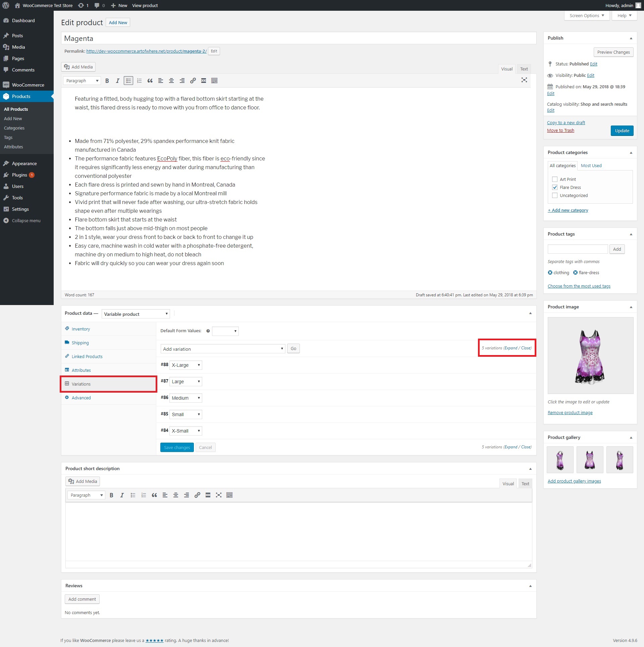Insert Read More tag in main editor

point(204,81)
